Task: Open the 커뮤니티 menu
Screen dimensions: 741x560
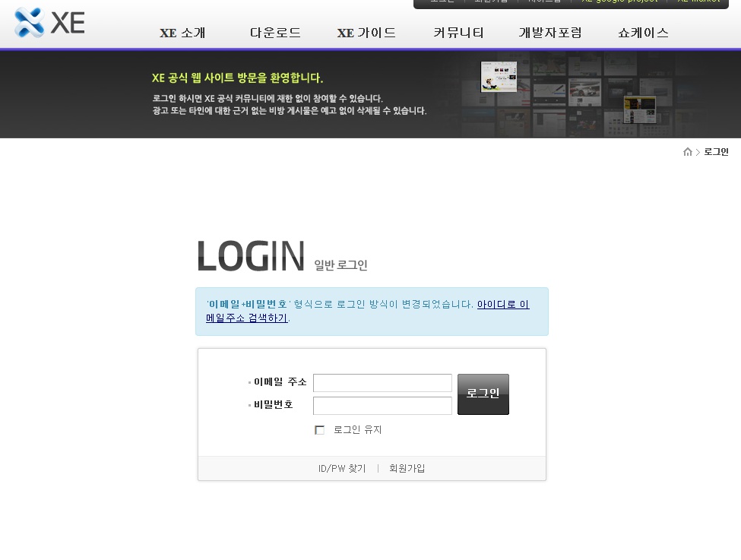Action: point(458,33)
